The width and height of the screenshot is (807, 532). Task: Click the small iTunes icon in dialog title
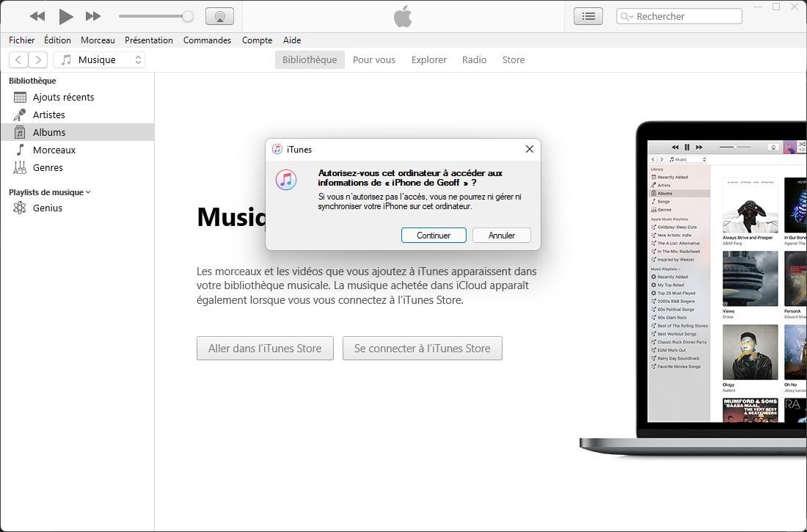[x=277, y=150]
